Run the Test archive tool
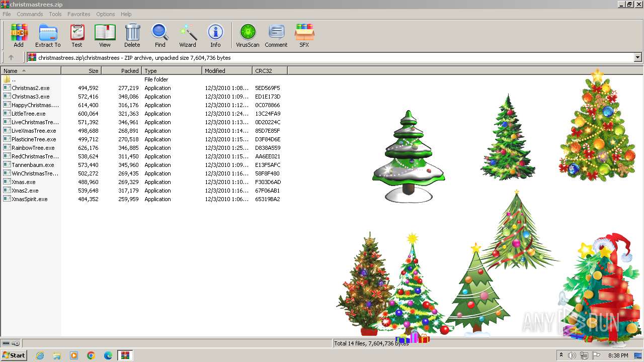The height and width of the screenshot is (362, 644). (77, 35)
